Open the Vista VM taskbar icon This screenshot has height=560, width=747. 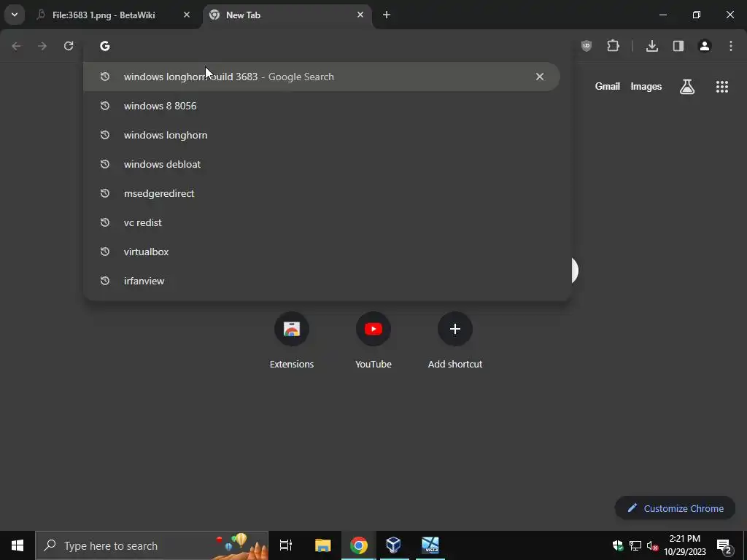point(430,545)
